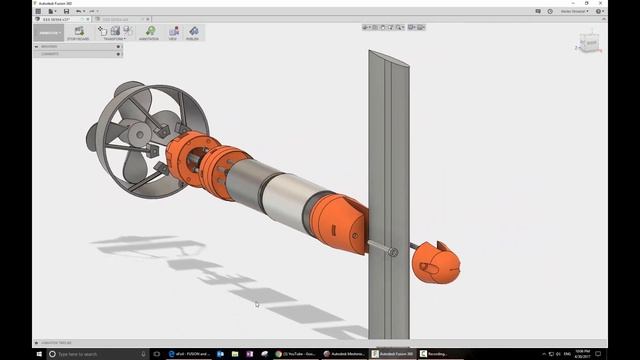Click the taskbar search box

click(98, 354)
